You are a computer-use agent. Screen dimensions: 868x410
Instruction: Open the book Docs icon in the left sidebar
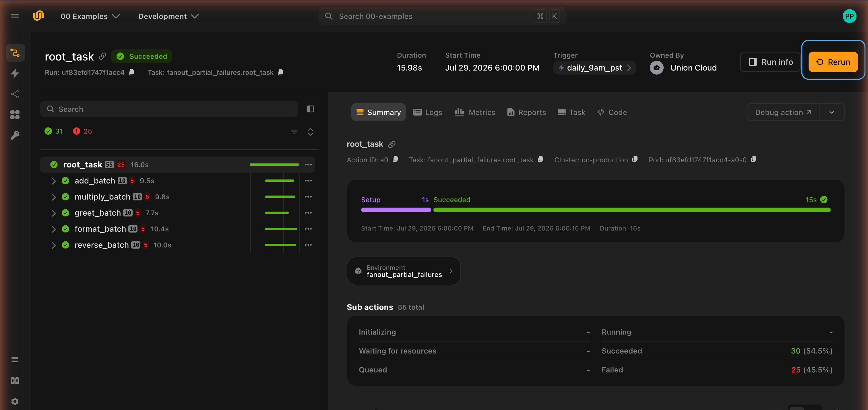(x=15, y=381)
